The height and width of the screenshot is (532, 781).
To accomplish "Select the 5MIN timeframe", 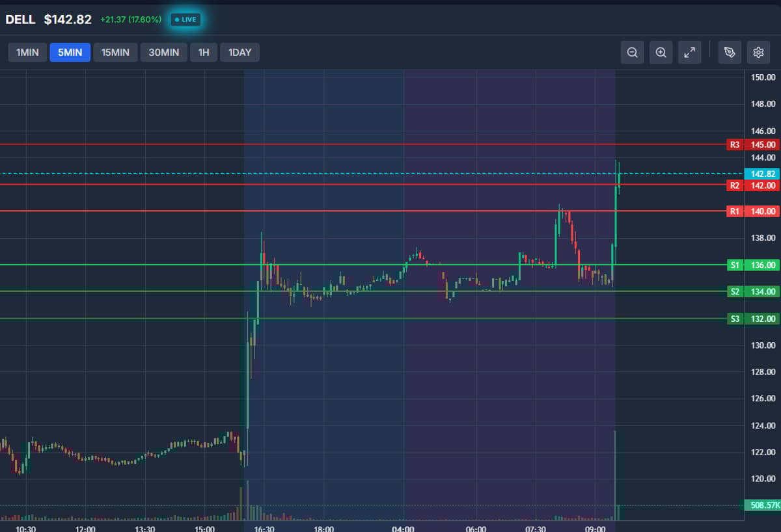I will point(70,53).
